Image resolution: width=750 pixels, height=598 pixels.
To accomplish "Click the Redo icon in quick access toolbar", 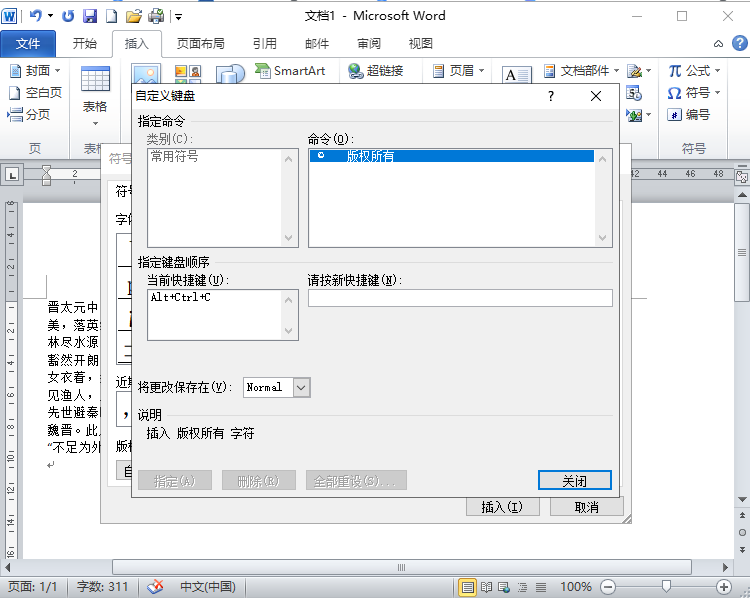I will coord(67,16).
